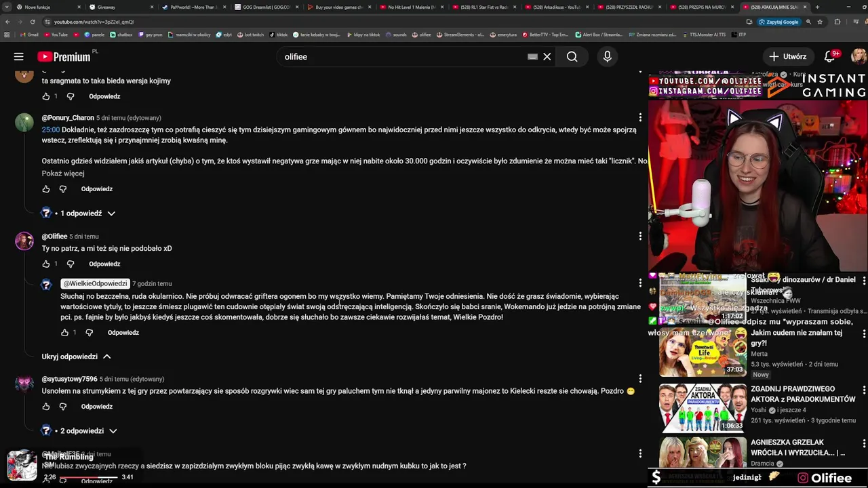Screen dimensions: 868x488
Task: Open 'StreamElements' bookmark
Action: coord(460,35)
